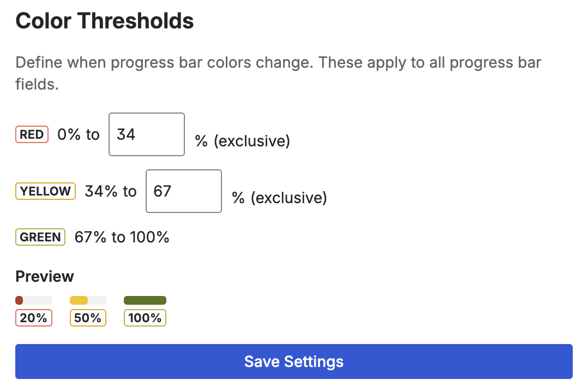This screenshot has height=391, width=588.
Task: Click the fully green 100% progress bar
Action: tap(145, 300)
